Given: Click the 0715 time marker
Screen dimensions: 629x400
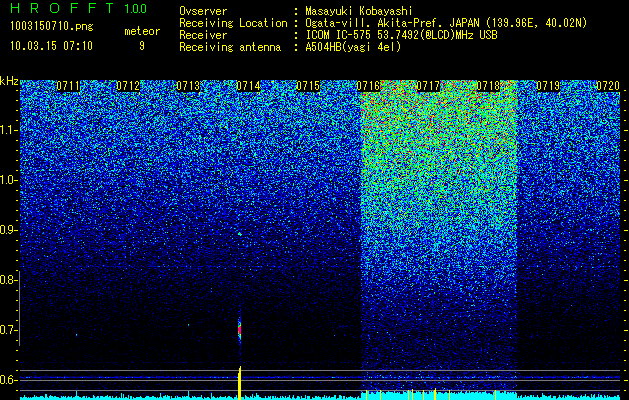Looking at the screenshot, I should [x=308, y=86].
